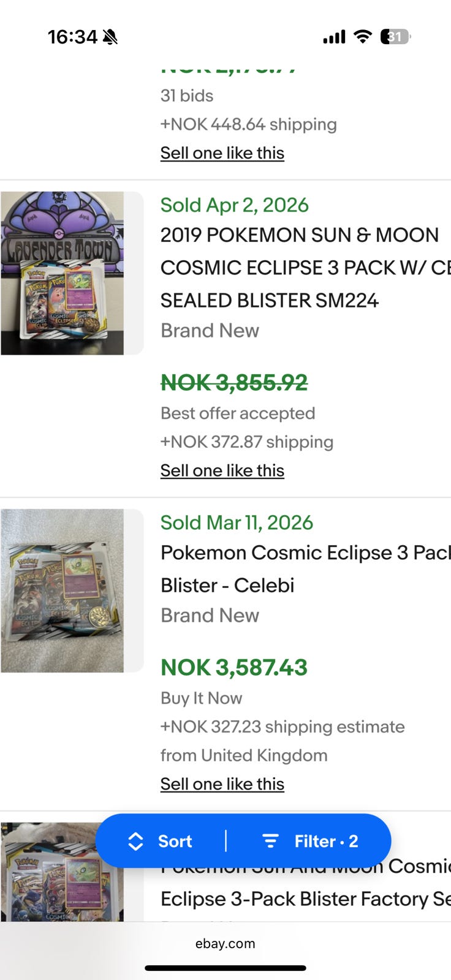This screenshot has height=980, width=451.
Task: Tap the Sort up-down arrows icon
Action: (135, 842)
